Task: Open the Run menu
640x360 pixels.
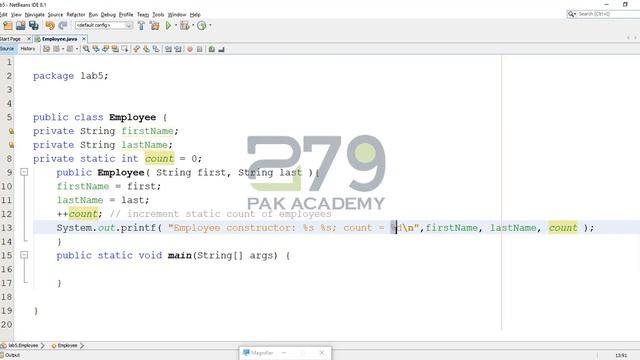Action: coord(93,15)
